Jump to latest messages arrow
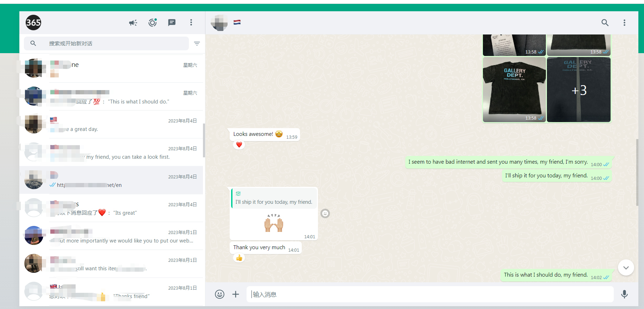Screen dimensions: 644x309 (626, 267)
